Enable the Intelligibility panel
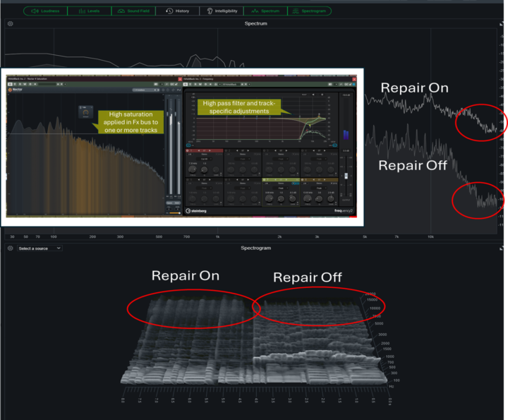The image size is (508, 420). click(222, 11)
